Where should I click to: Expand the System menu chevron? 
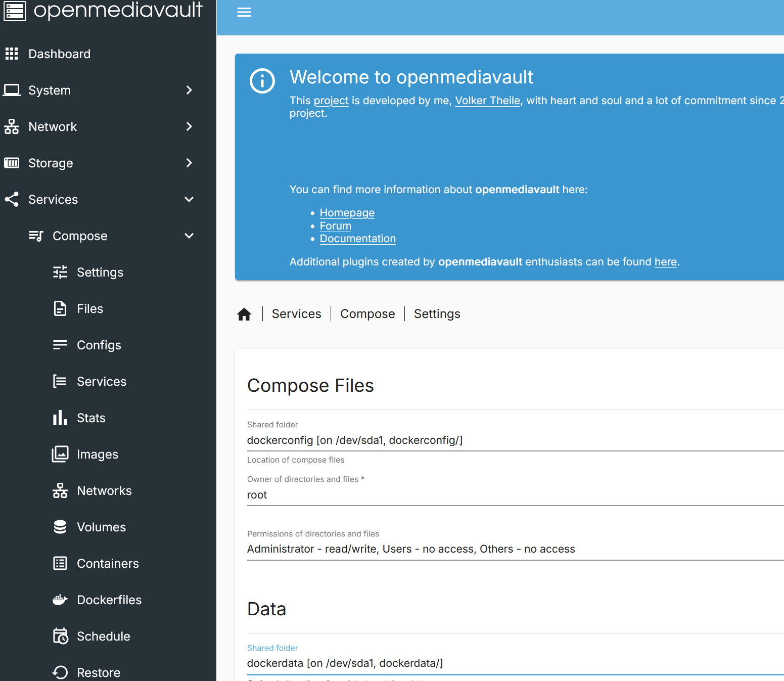tap(189, 90)
